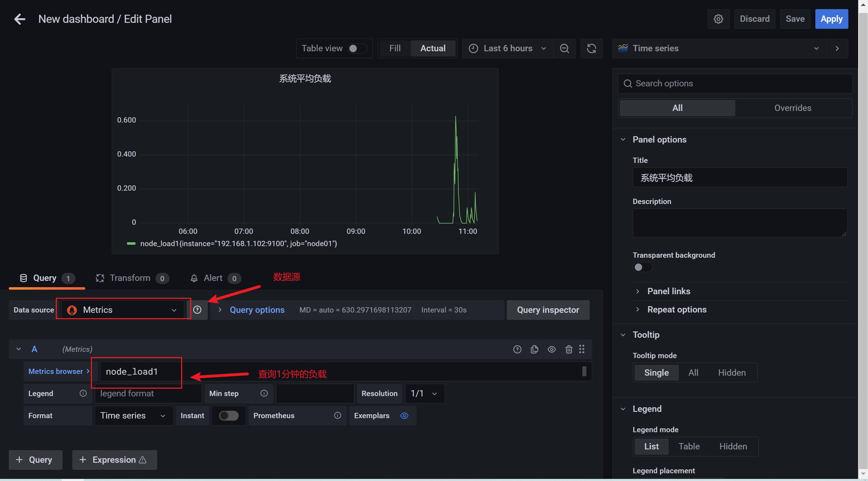Image resolution: width=868 pixels, height=481 pixels.
Task: Show query A help icon
Action: tap(517, 349)
